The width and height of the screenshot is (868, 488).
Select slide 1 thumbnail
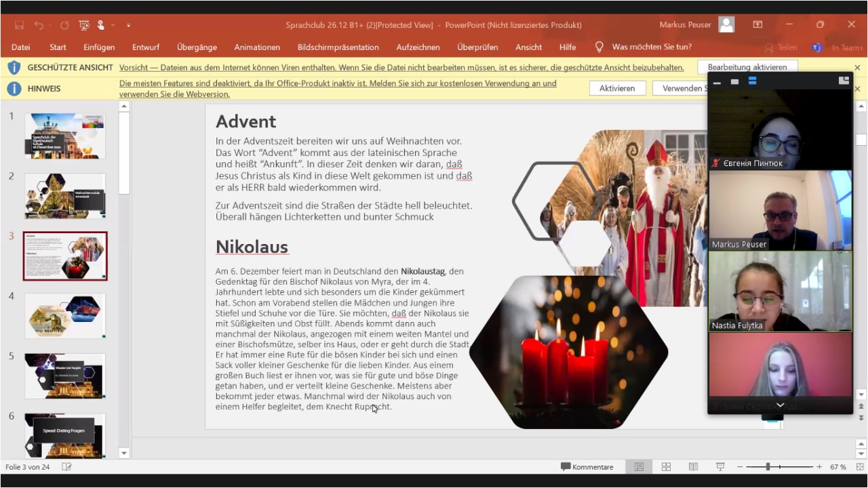pos(65,136)
